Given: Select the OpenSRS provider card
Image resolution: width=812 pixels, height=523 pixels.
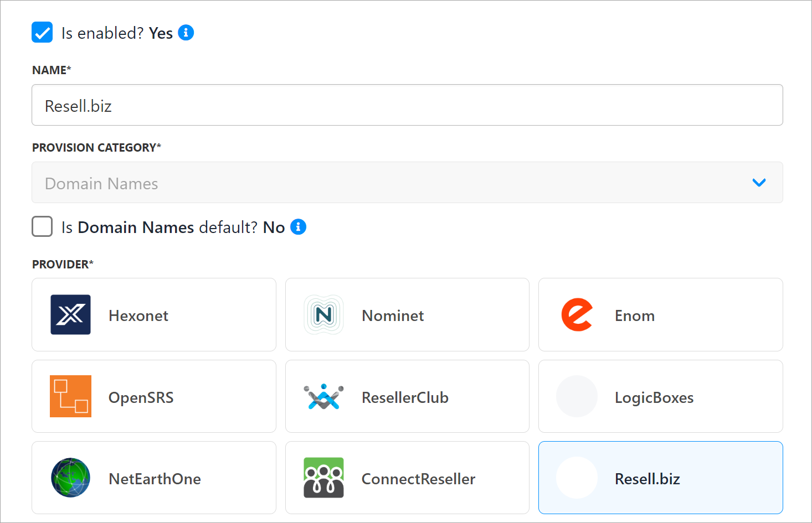Looking at the screenshot, I should 154,396.
